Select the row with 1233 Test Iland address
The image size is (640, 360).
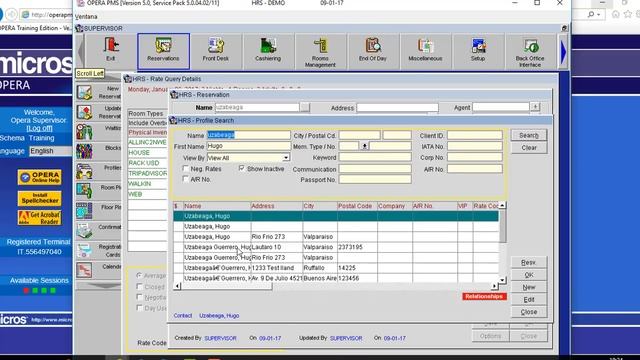coord(336,268)
